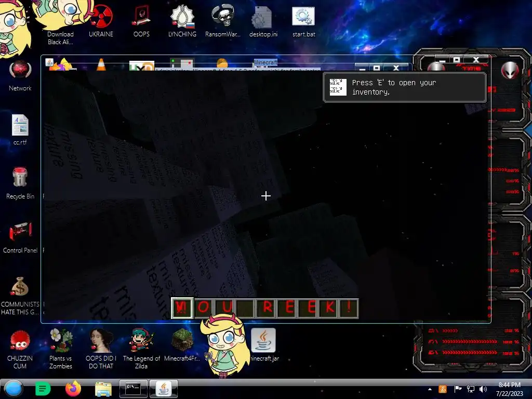Open the Action Center flag icon

point(458,389)
